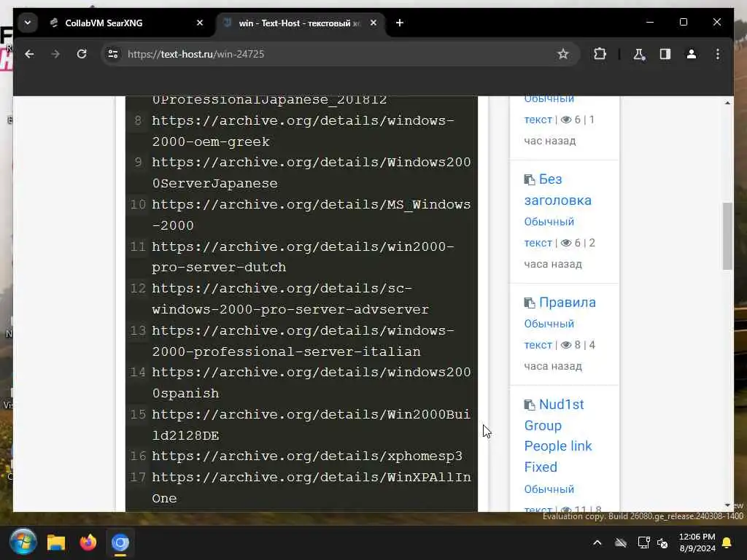Open the Chrome three-dot menu

click(718, 54)
